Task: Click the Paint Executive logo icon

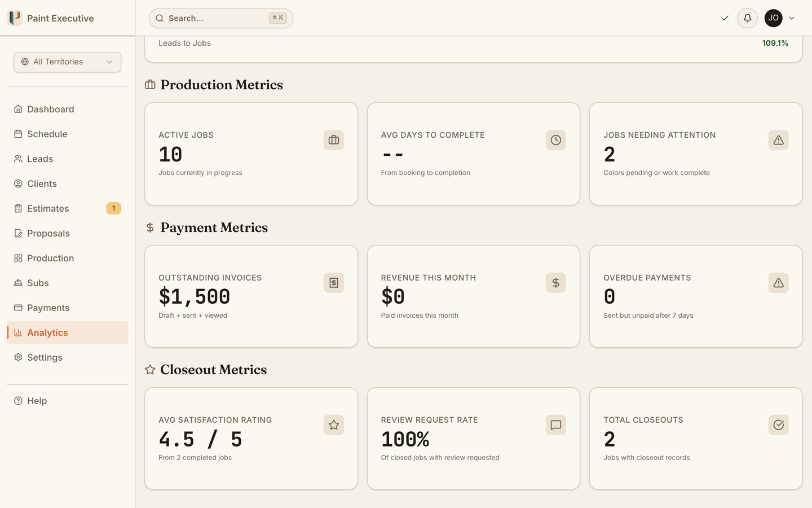Action: [15, 18]
